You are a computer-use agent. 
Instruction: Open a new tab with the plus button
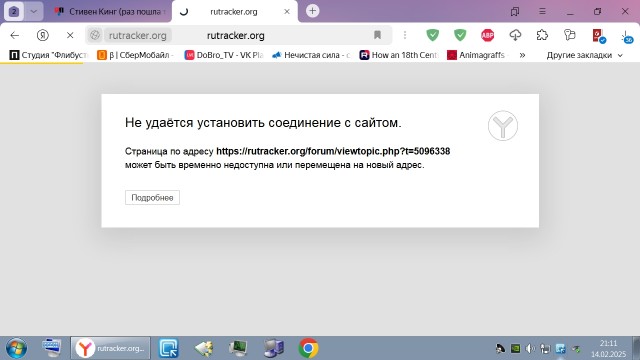(313, 11)
